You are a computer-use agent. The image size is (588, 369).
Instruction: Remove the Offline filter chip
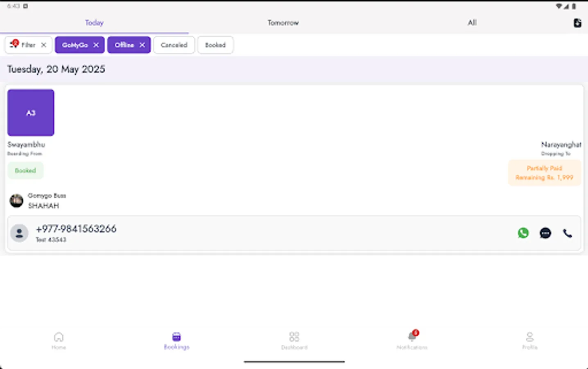click(142, 45)
